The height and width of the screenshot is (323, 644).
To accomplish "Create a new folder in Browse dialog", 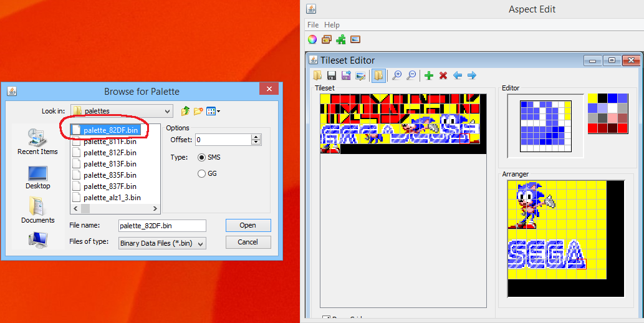I will click(x=198, y=110).
